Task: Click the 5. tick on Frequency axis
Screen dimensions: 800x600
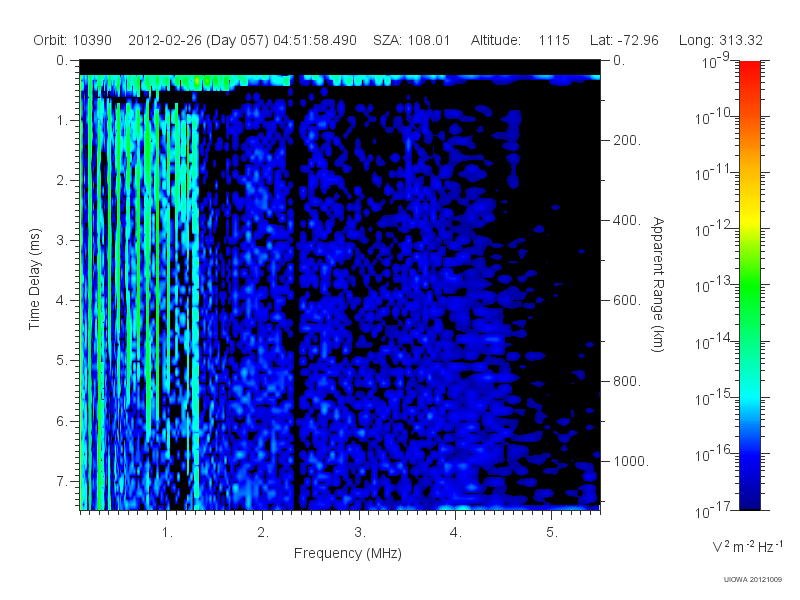Action: [x=552, y=533]
